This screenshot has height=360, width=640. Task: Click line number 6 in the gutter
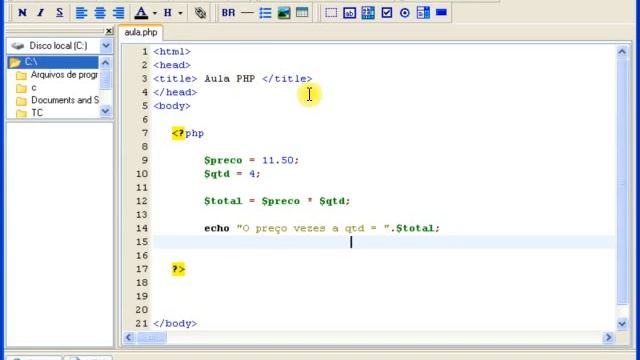[x=145, y=120]
